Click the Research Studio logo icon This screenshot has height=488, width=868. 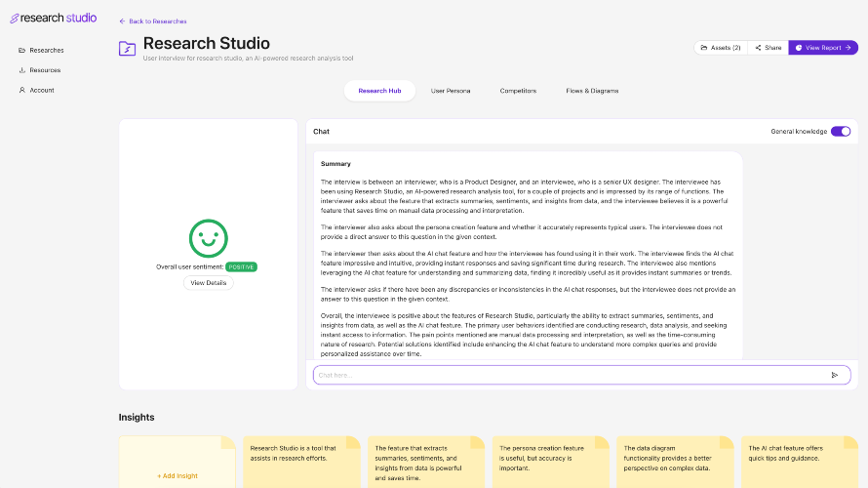tap(15, 19)
